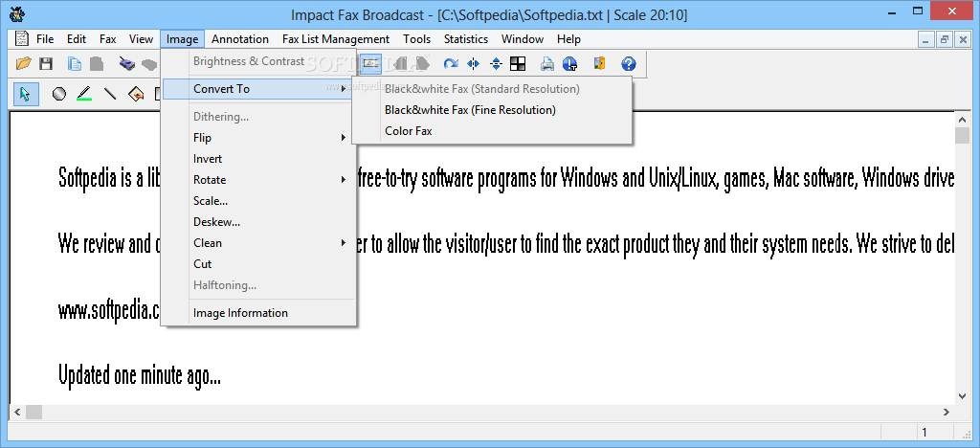The width and height of the screenshot is (980, 448).
Task: Choose Color Fax conversion
Action: [492, 131]
